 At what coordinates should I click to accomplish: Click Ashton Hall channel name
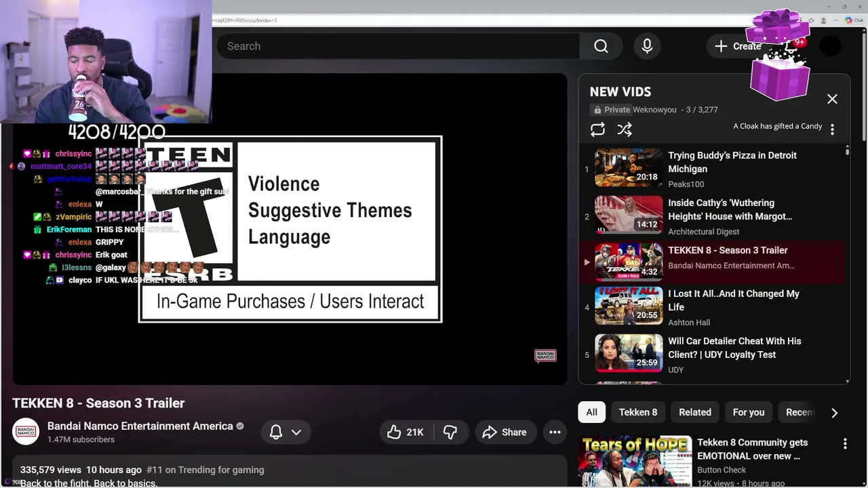point(689,323)
